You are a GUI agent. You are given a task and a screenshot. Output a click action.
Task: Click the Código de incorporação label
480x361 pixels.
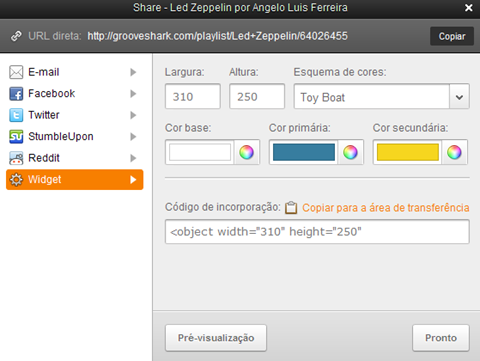223,207
